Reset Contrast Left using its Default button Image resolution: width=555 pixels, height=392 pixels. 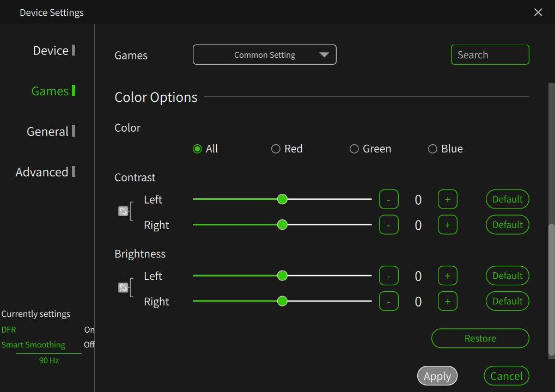[x=507, y=199]
